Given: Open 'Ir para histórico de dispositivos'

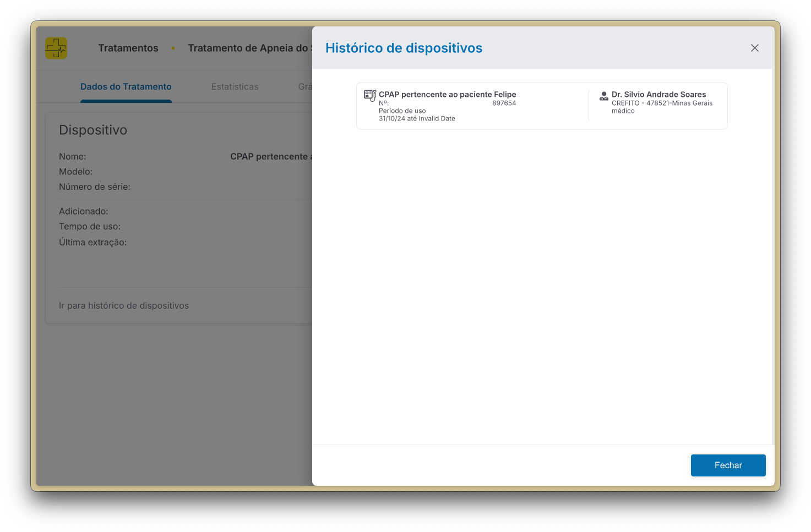Looking at the screenshot, I should (124, 305).
